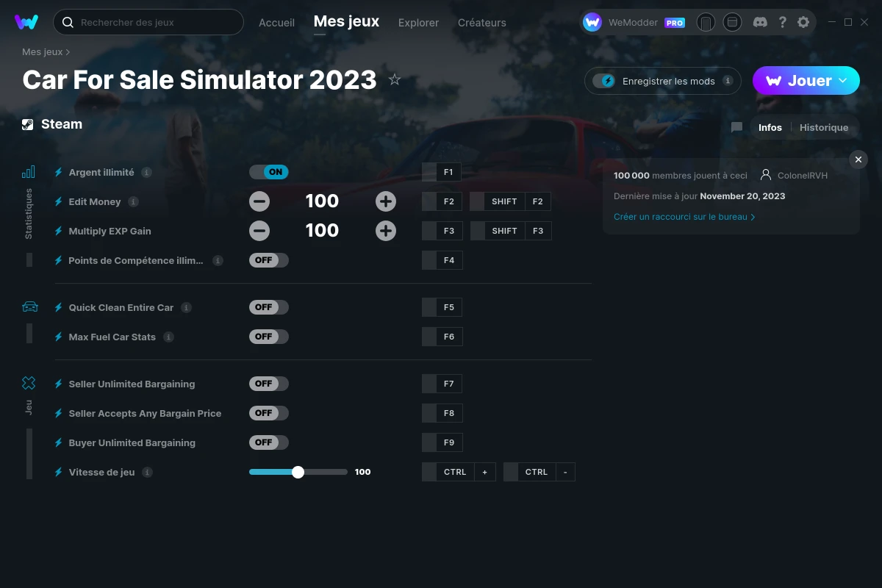Open the chat comments icon
882x588 pixels.
pos(736,127)
